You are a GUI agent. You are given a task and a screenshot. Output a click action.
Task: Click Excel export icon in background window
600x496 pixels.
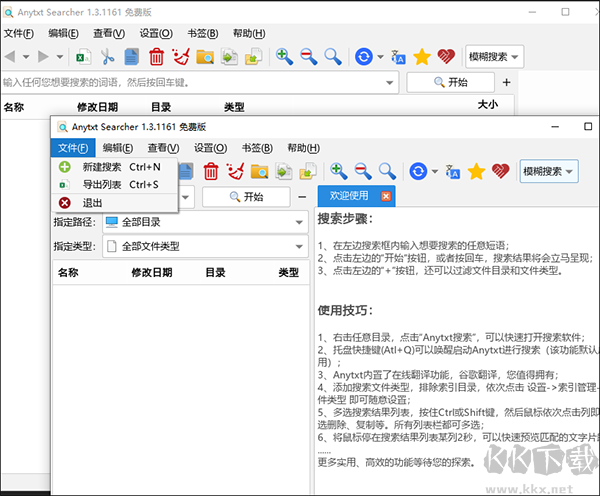83,57
